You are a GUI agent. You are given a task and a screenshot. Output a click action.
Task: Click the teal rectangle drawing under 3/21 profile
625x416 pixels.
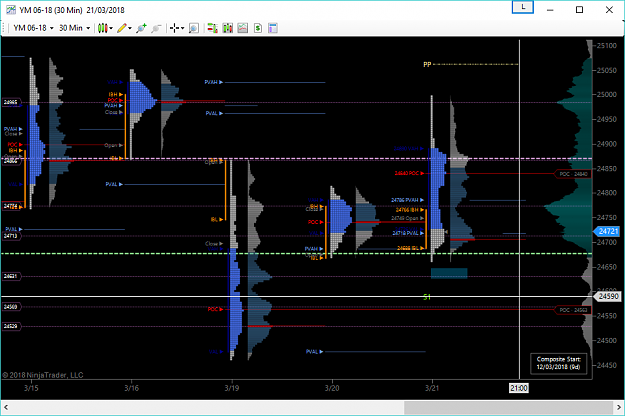click(449, 273)
